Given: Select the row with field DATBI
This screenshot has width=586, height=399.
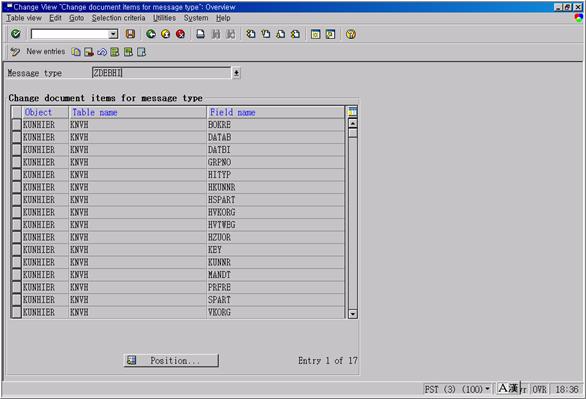Looking at the screenshot, I should click(16, 150).
